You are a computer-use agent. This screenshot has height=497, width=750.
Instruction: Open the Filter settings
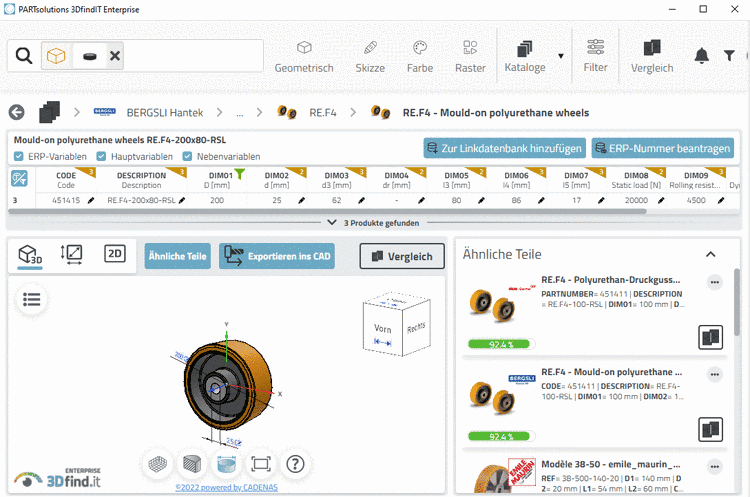pyautogui.click(x=596, y=56)
